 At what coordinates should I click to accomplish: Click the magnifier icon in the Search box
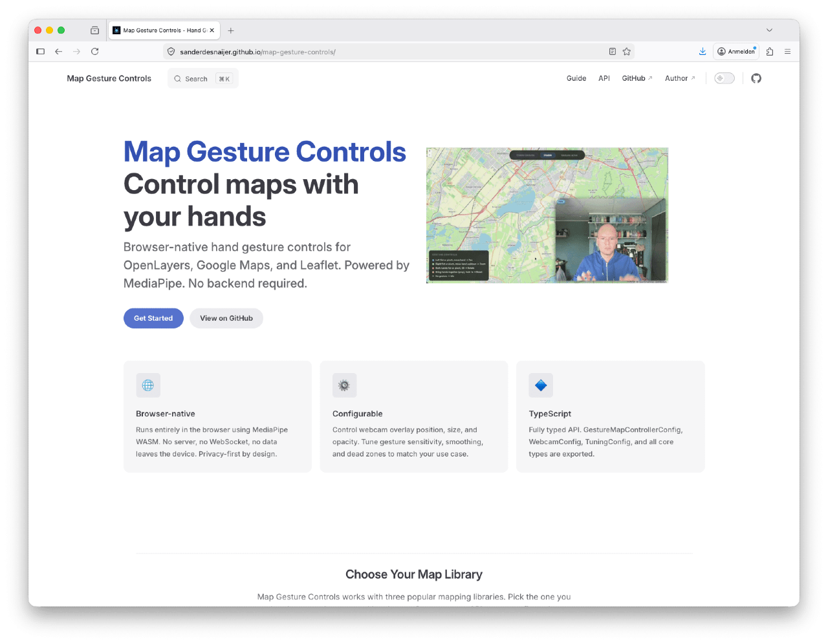pyautogui.click(x=177, y=79)
